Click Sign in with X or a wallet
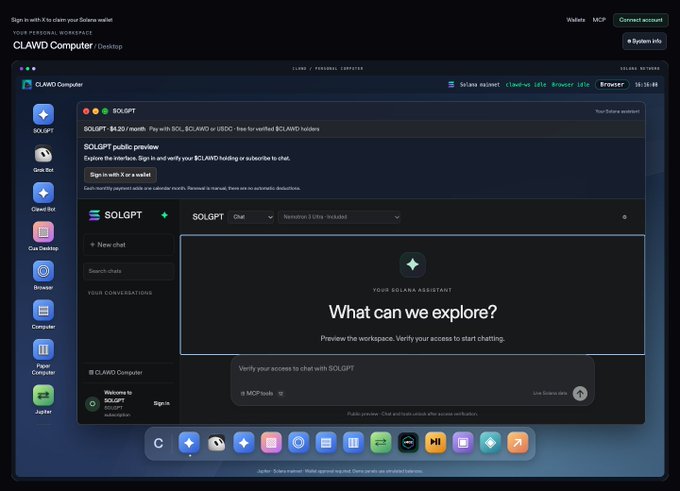Screen dimensions: 680x491 120,175
